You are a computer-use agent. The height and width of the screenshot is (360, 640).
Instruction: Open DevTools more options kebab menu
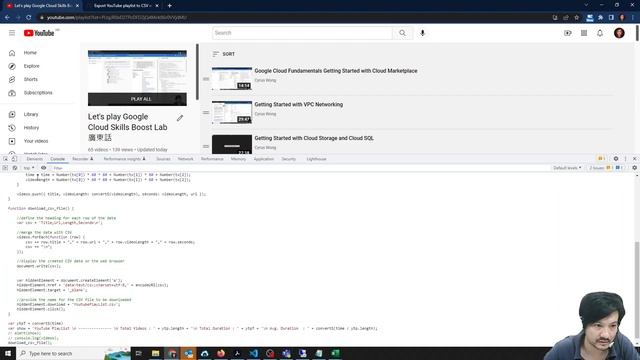[x=625, y=159]
